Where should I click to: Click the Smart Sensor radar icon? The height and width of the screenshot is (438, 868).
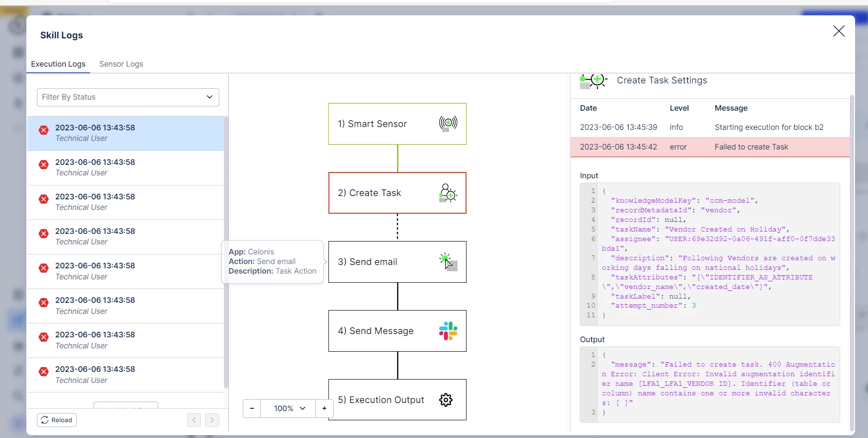click(448, 124)
